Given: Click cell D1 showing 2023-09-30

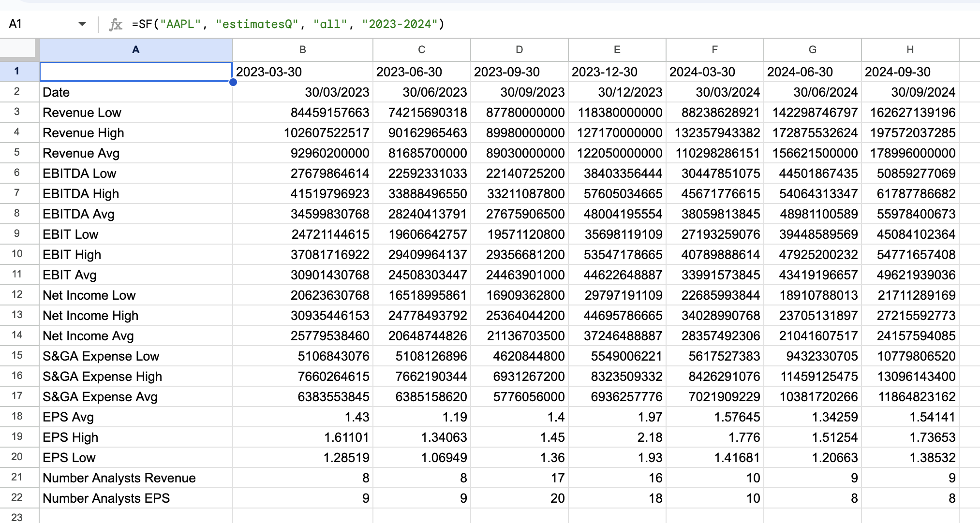Looking at the screenshot, I should (x=520, y=72).
